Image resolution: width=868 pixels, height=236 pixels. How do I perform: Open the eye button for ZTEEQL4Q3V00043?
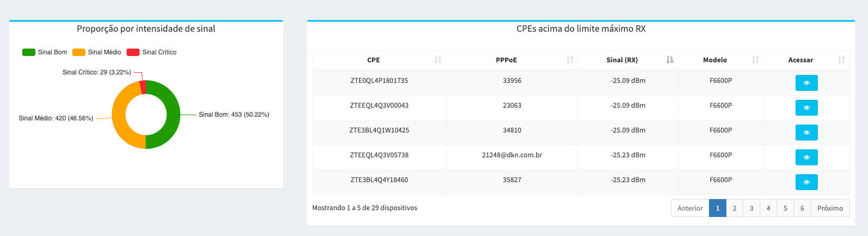[806, 108]
